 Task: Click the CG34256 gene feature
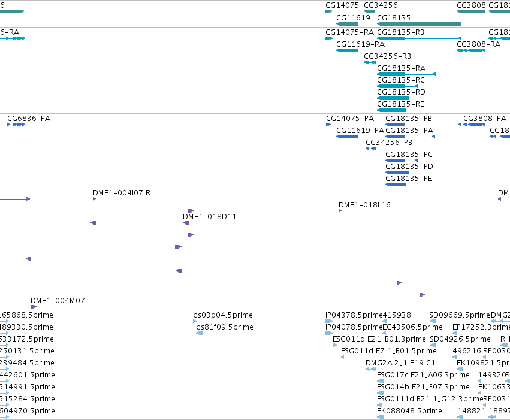click(x=370, y=11)
